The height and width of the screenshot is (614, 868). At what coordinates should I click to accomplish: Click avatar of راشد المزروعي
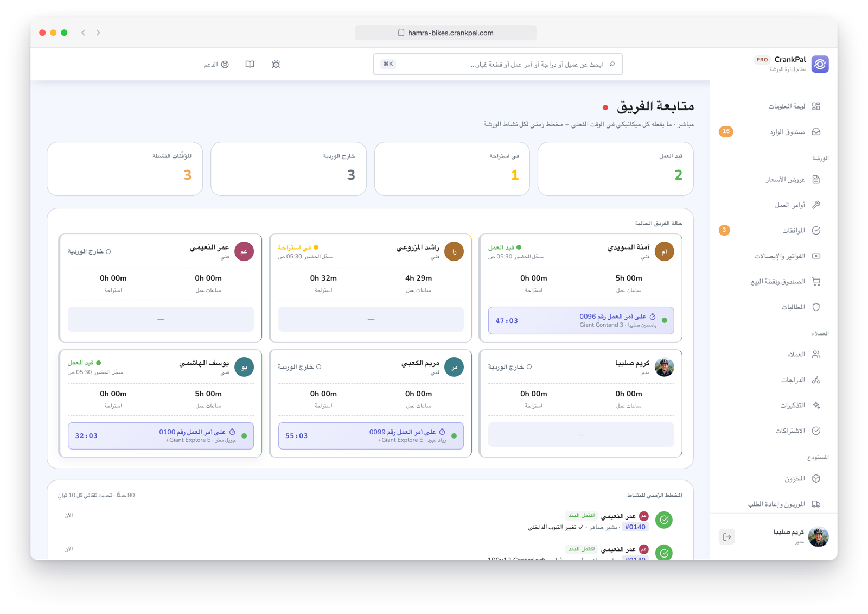tap(454, 251)
